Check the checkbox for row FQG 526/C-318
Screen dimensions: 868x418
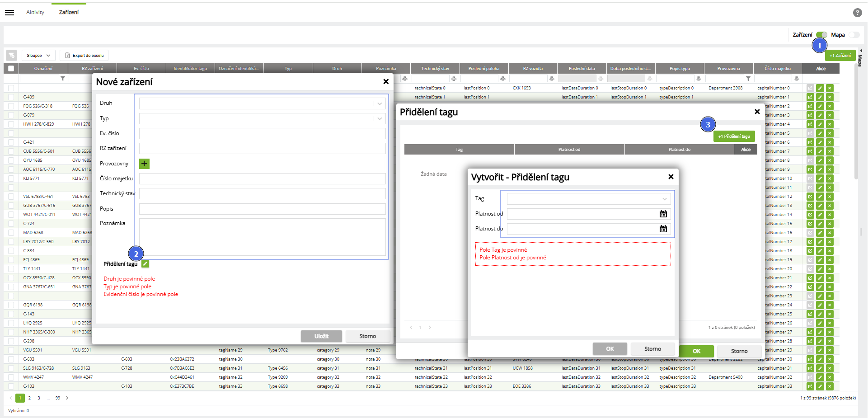coord(11,106)
